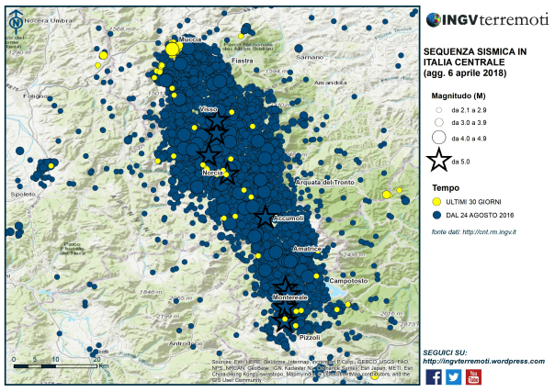Open the YouTube icon link

click(473, 376)
